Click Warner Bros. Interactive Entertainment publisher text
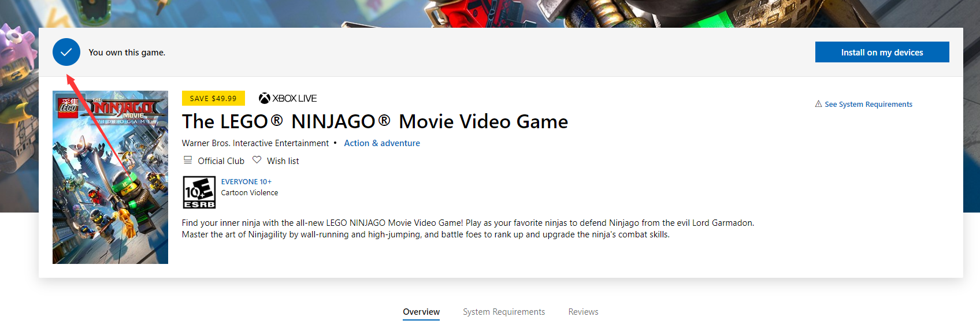Image resolution: width=980 pixels, height=324 pixels. pyautogui.click(x=255, y=143)
